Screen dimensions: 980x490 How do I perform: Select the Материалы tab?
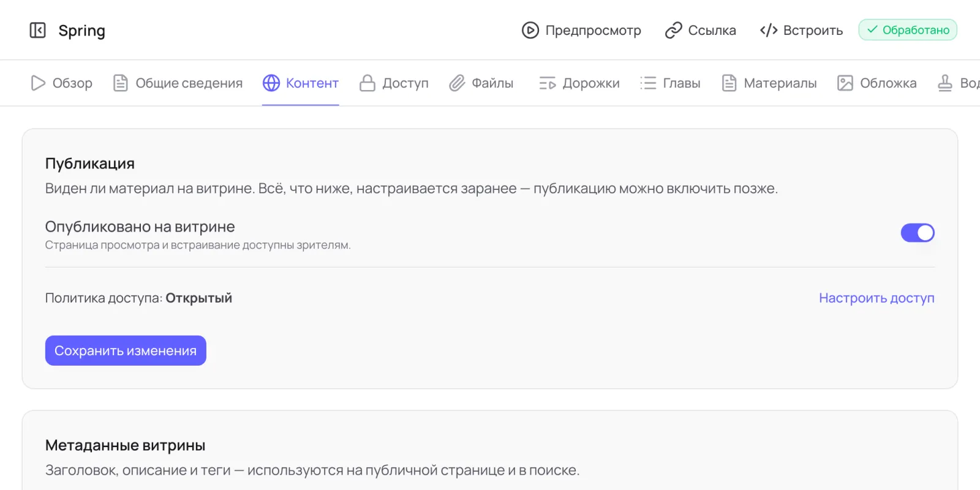click(769, 83)
